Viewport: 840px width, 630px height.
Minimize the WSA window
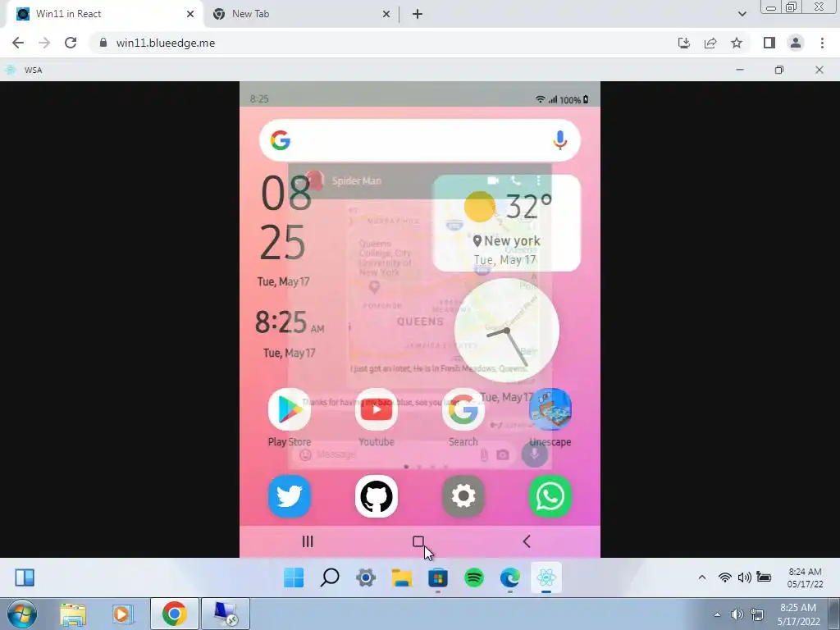[740, 70]
